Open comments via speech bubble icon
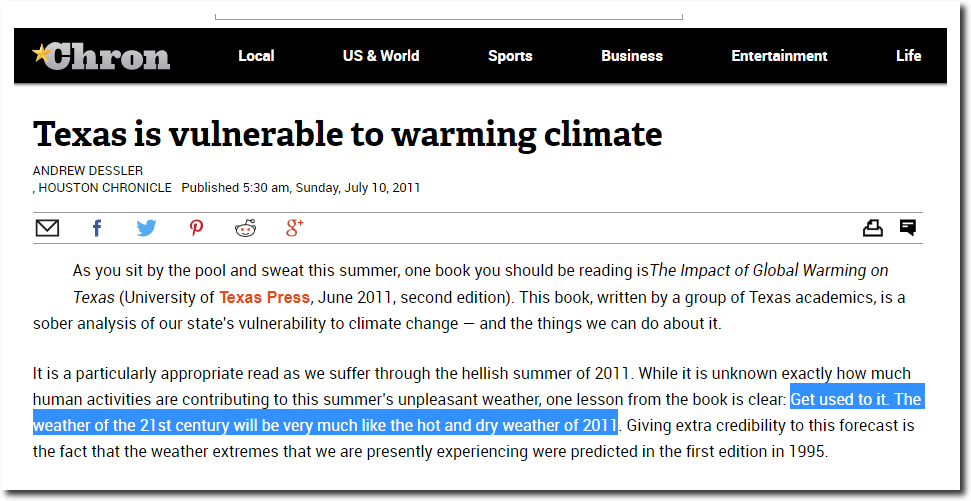 tap(908, 228)
